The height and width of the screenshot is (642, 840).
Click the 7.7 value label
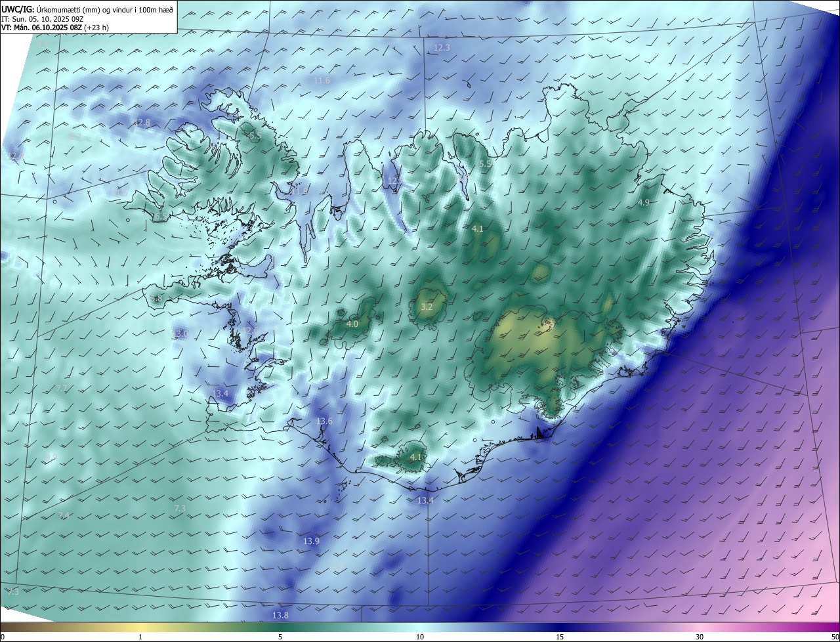pos(61,389)
